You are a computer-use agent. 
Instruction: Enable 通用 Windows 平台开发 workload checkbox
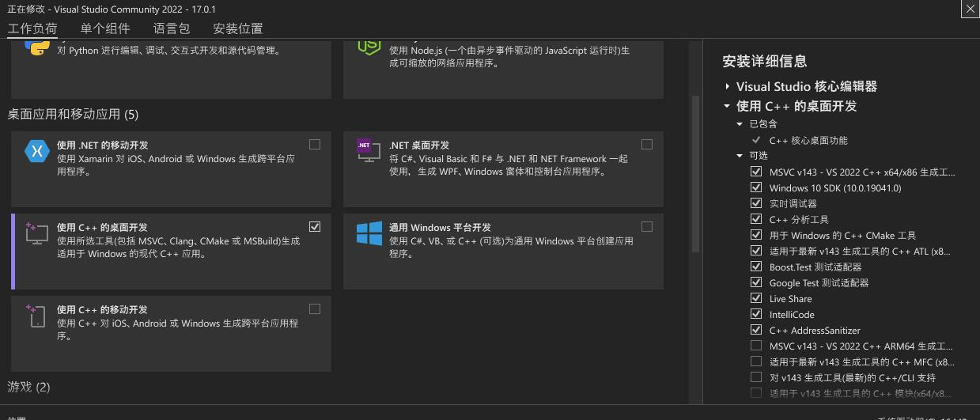point(647,226)
